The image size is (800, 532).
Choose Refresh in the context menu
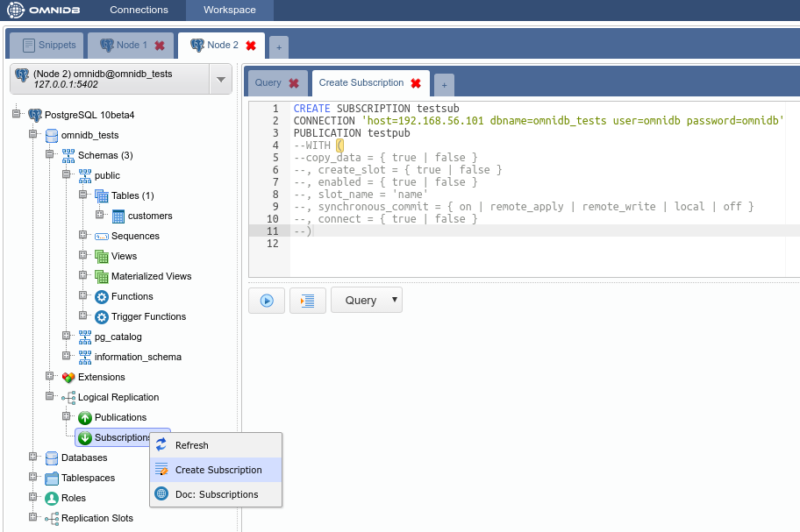click(x=191, y=446)
